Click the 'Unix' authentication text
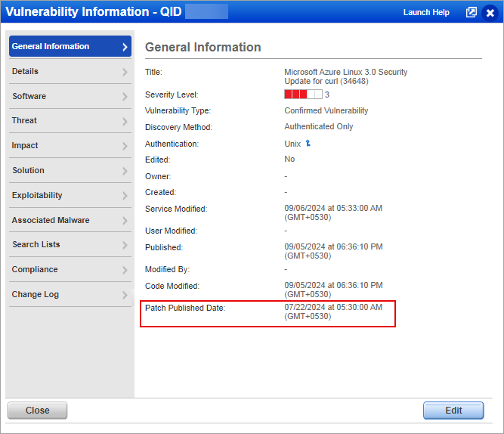This screenshot has height=434, width=504. pos(292,144)
